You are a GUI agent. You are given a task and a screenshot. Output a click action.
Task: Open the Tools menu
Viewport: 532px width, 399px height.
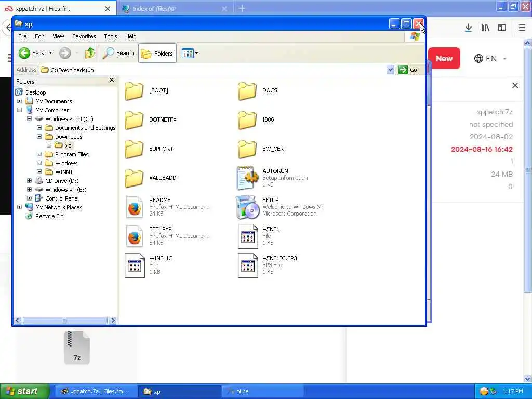coord(110,36)
